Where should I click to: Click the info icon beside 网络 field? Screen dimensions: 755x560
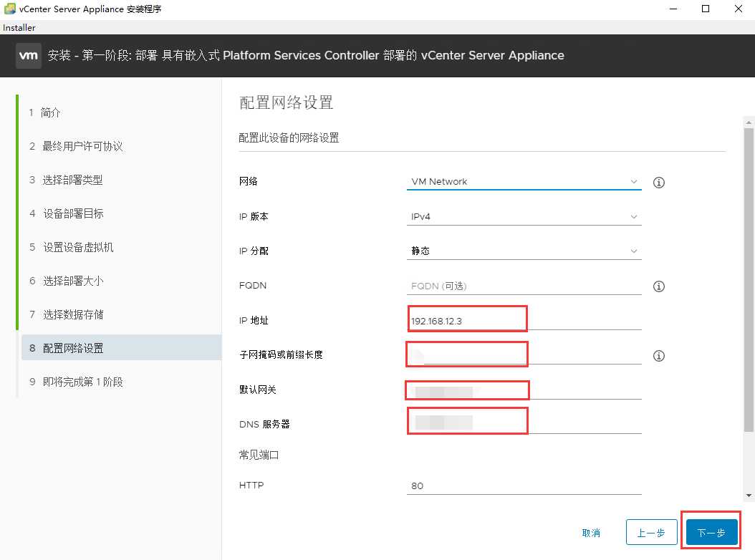coord(658,183)
